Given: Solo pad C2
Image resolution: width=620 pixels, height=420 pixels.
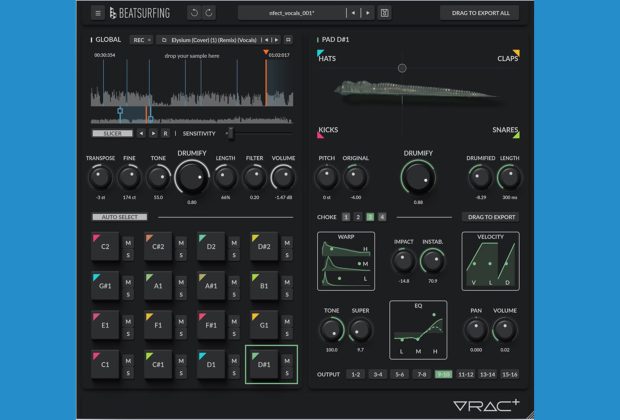Looking at the screenshot, I should click(128, 255).
